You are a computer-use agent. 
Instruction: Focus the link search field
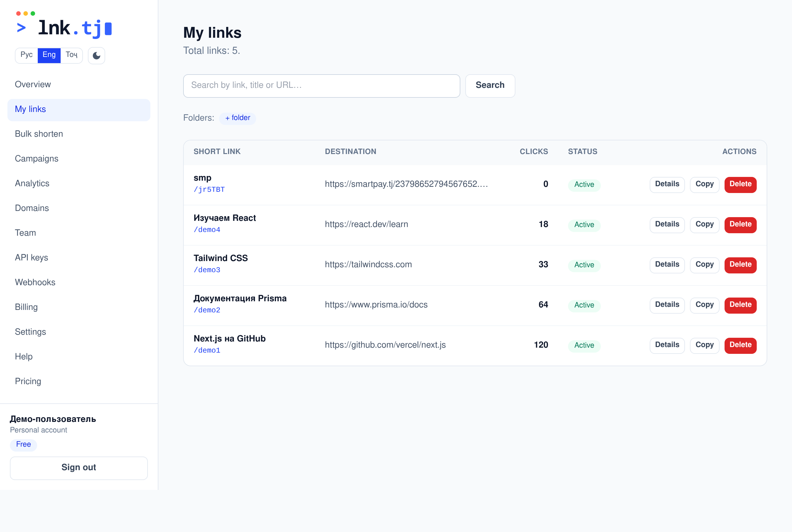pyautogui.click(x=321, y=85)
